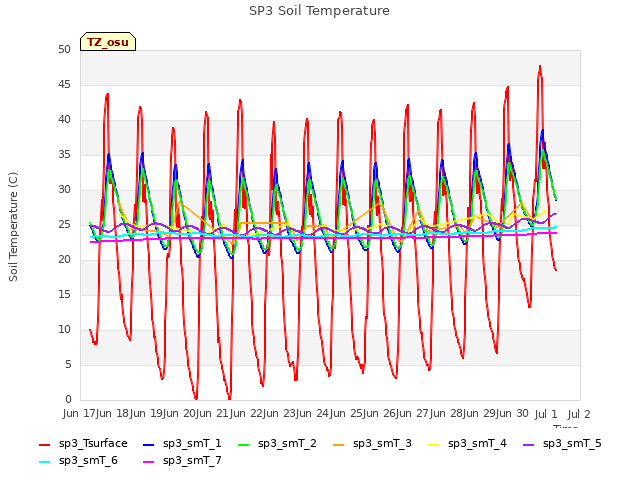
Task: Click the Jul 2 x-axis tick label
Action: click(579, 414)
